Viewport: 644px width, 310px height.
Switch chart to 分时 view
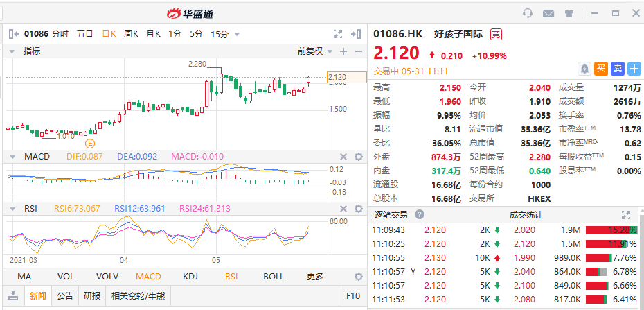(x=60, y=34)
